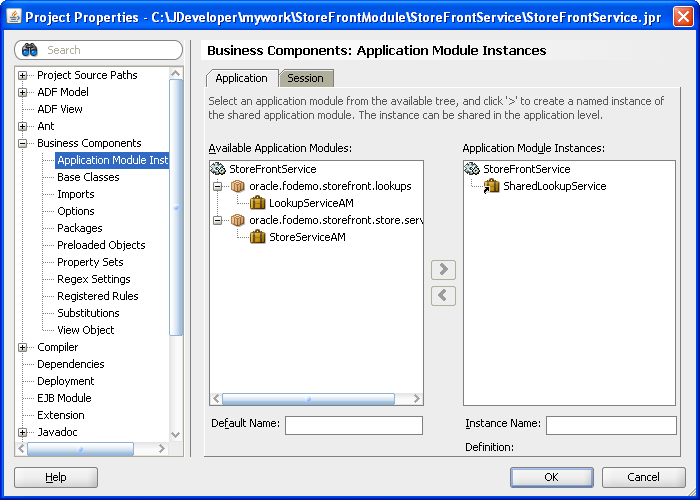Select Substitutions in the tree
700x500 pixels.
click(x=88, y=313)
